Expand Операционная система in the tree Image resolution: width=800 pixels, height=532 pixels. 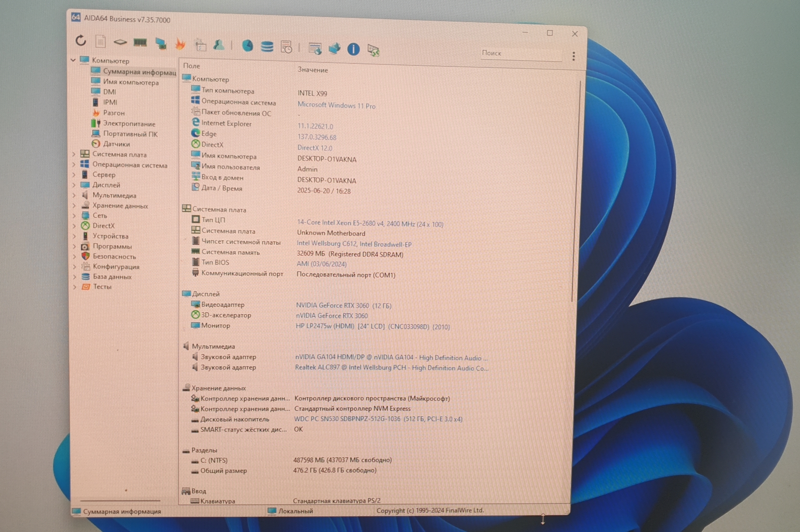point(74,165)
